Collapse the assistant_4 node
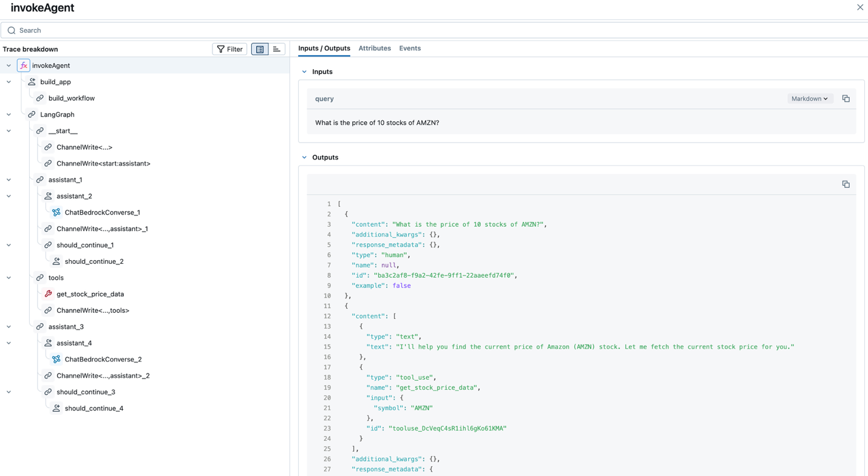This screenshot has height=476, width=868. (8, 343)
